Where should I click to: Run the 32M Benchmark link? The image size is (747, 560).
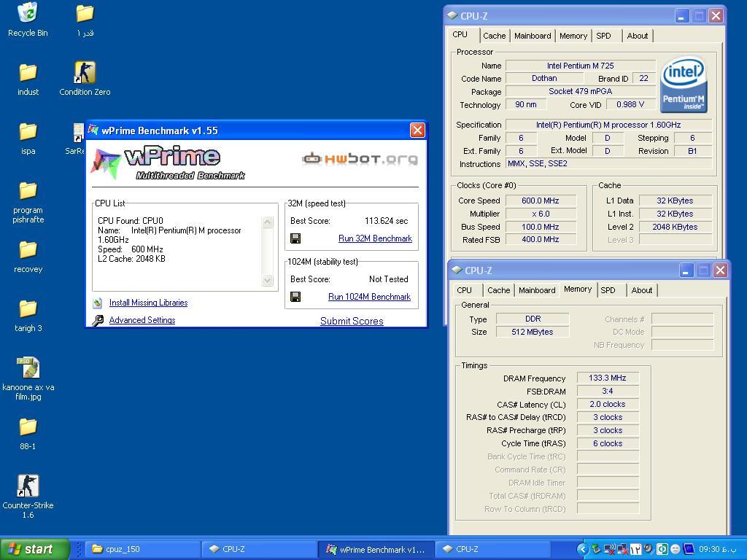click(x=375, y=238)
